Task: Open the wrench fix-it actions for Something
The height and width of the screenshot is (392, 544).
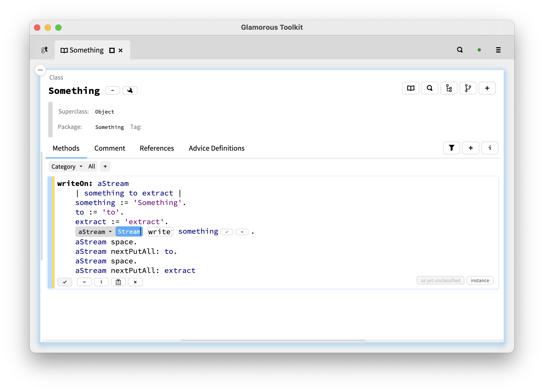Action: pyautogui.click(x=130, y=90)
